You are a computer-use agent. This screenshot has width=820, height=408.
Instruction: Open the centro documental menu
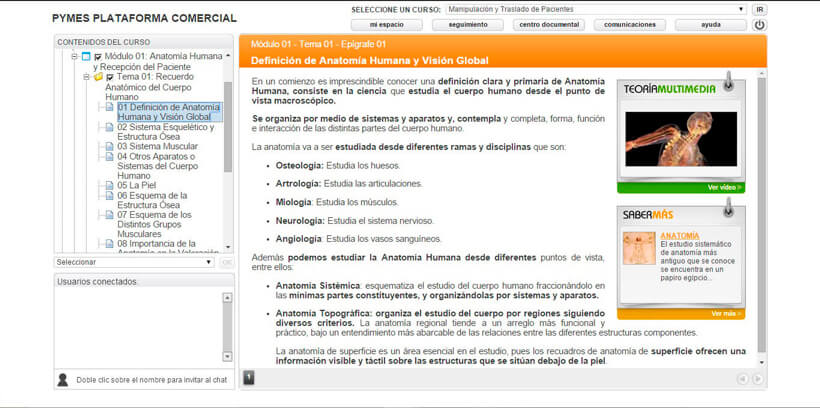[x=549, y=25]
